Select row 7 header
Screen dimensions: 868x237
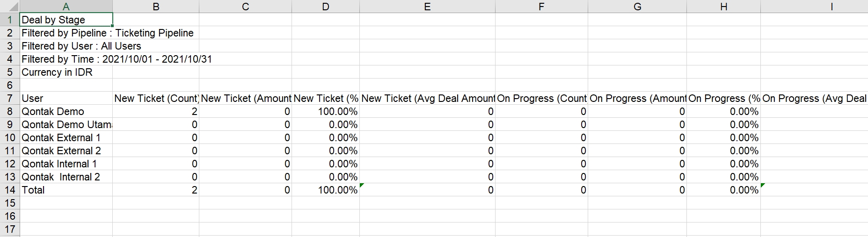click(10, 99)
